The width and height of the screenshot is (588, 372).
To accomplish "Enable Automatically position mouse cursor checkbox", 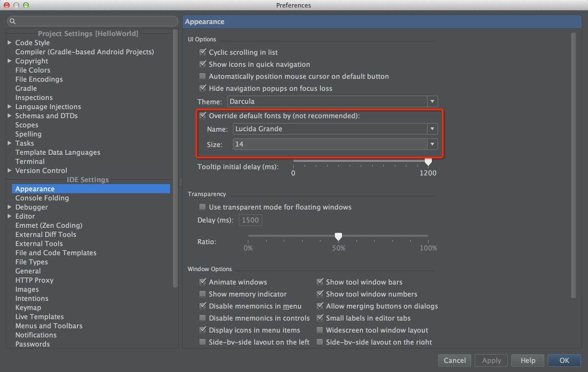I will [202, 76].
